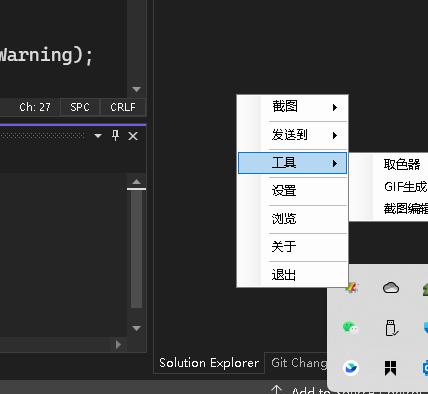
Task: Click the editor's scroll down arrow above CRLF
Action: [136, 89]
